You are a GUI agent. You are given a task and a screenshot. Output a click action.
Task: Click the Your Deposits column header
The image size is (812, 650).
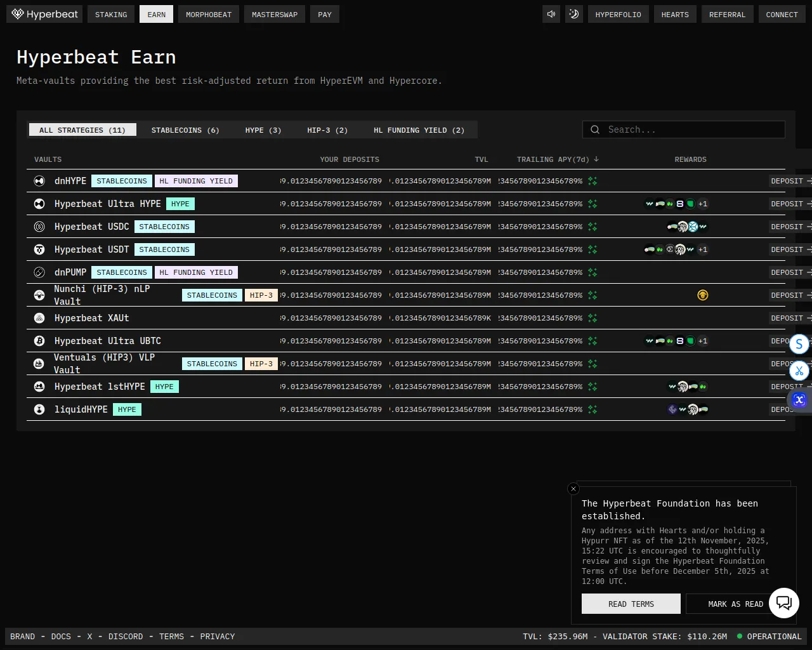coord(350,159)
